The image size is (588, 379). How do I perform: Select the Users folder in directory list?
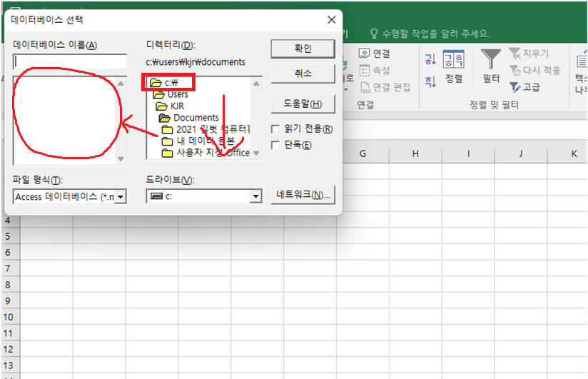click(x=178, y=94)
